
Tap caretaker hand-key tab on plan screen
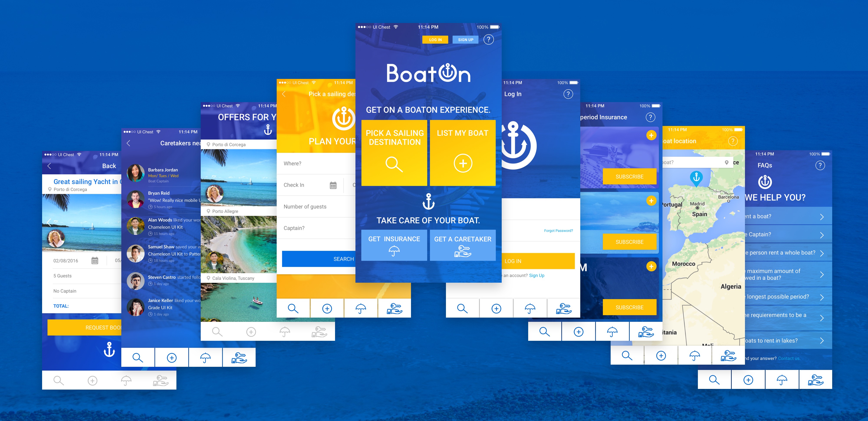pos(395,308)
